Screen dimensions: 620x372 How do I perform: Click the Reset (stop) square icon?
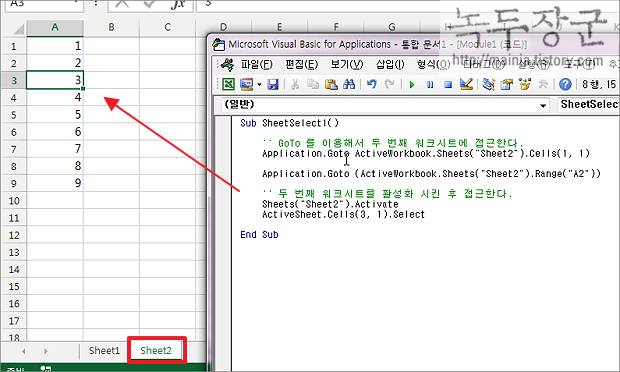tap(448, 85)
